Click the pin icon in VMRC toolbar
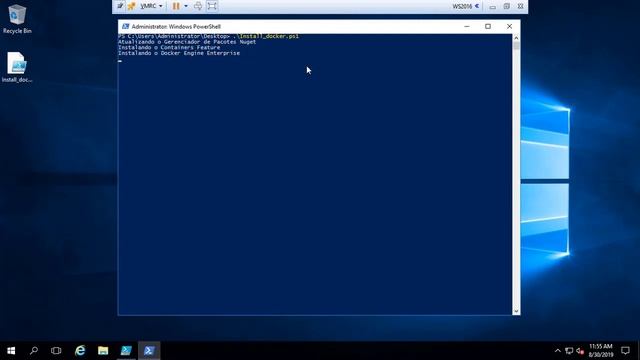This screenshot has height=360, width=640. pyautogui.click(x=131, y=6)
